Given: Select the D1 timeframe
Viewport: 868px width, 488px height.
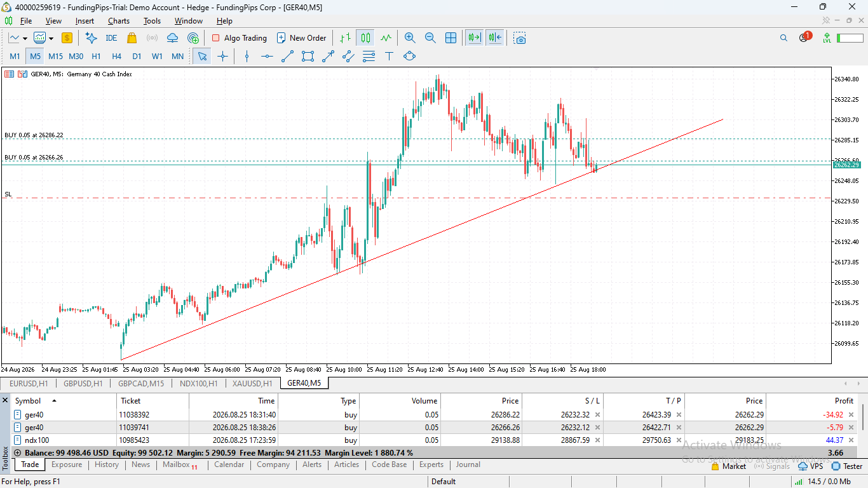Looking at the screenshot, I should pos(137,56).
